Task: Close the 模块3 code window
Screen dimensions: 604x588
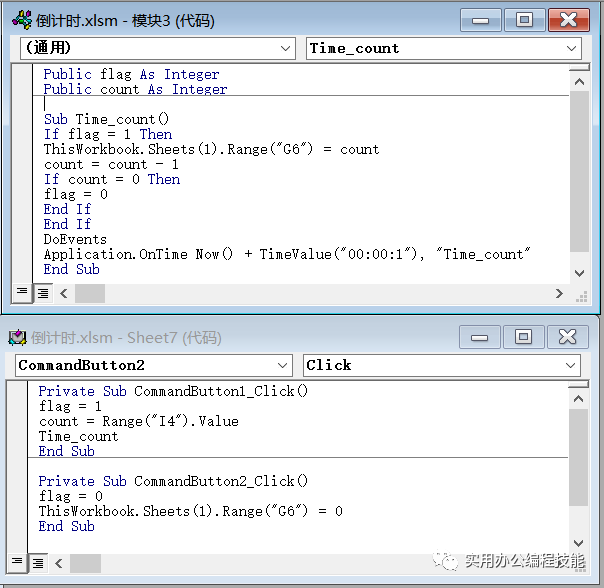Action: 569,20
